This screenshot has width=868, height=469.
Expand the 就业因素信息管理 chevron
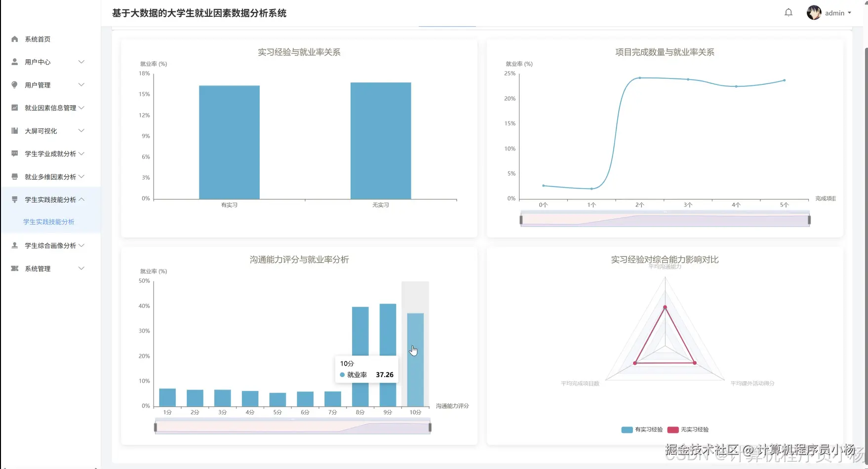click(x=81, y=108)
